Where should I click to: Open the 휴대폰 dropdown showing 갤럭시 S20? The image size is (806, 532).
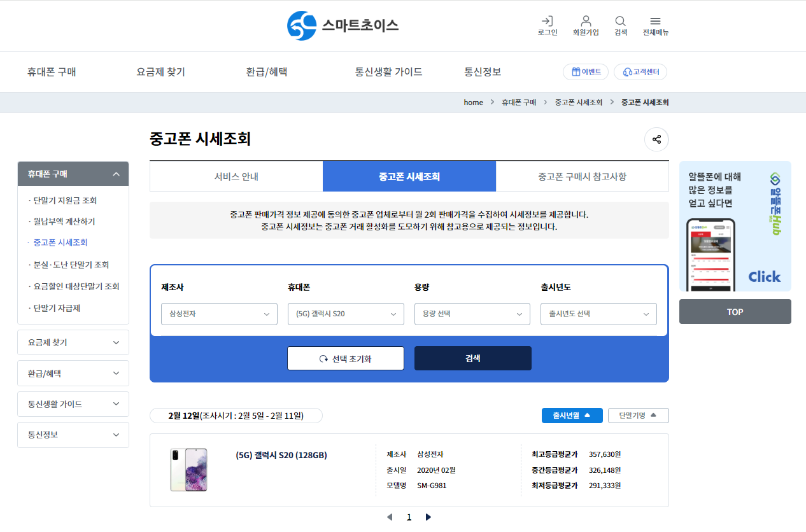tap(346, 314)
